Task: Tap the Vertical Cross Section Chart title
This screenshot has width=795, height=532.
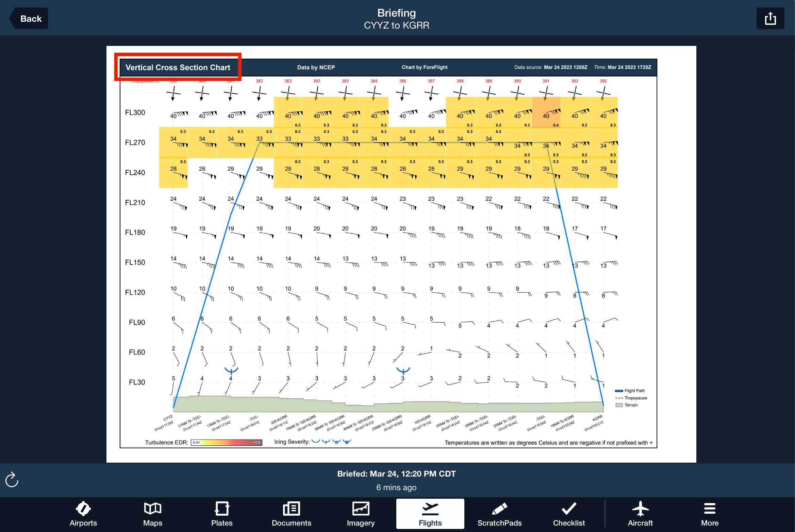Action: (178, 67)
